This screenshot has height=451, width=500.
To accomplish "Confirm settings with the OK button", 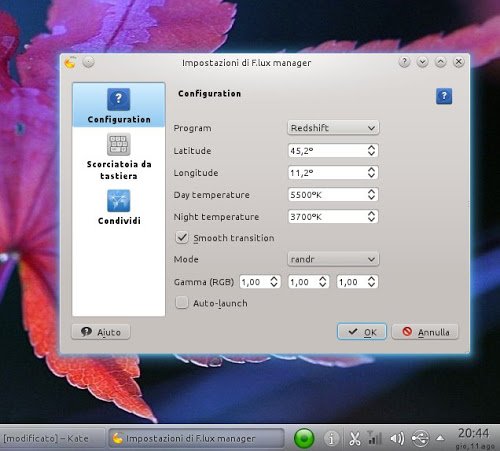I will click(362, 332).
